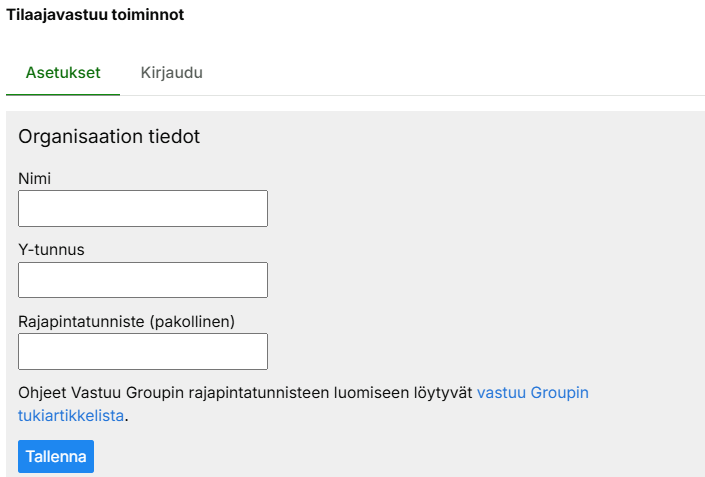
Task: Click the 'Tilaajavastuu toiminnot' page title
Action: (95, 16)
